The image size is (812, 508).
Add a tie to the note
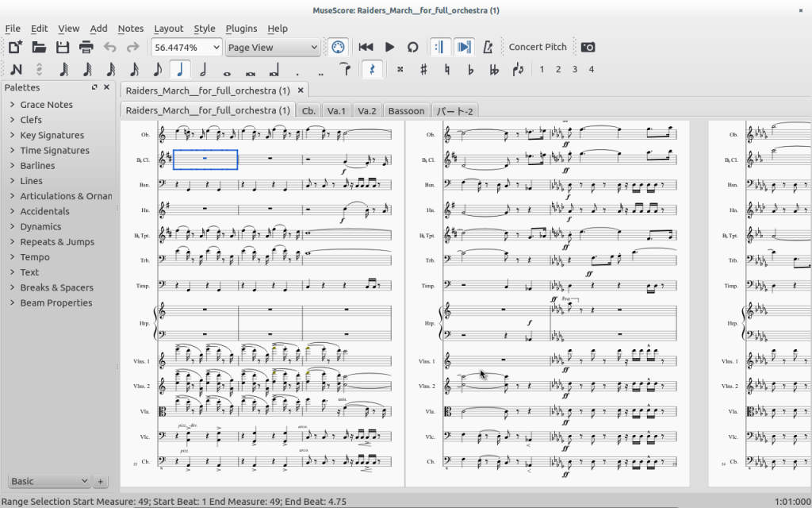click(345, 70)
